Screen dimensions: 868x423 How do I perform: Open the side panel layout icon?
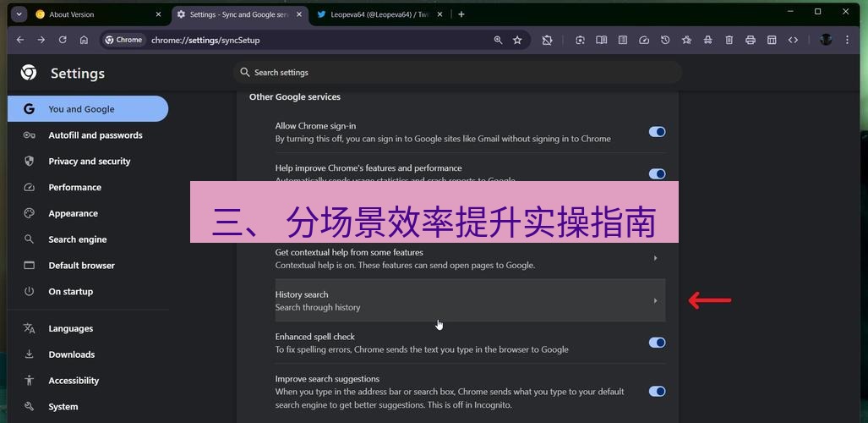click(772, 40)
